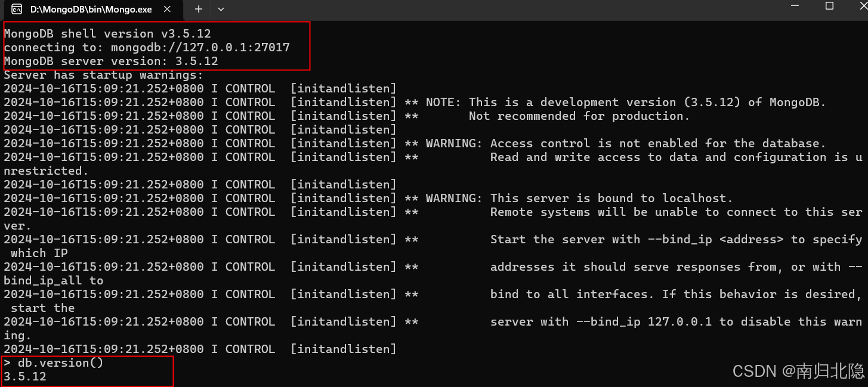Select the D:\MongoDB\bin\Mongo.exe tab
This screenshot has width=868, height=387.
point(92,10)
